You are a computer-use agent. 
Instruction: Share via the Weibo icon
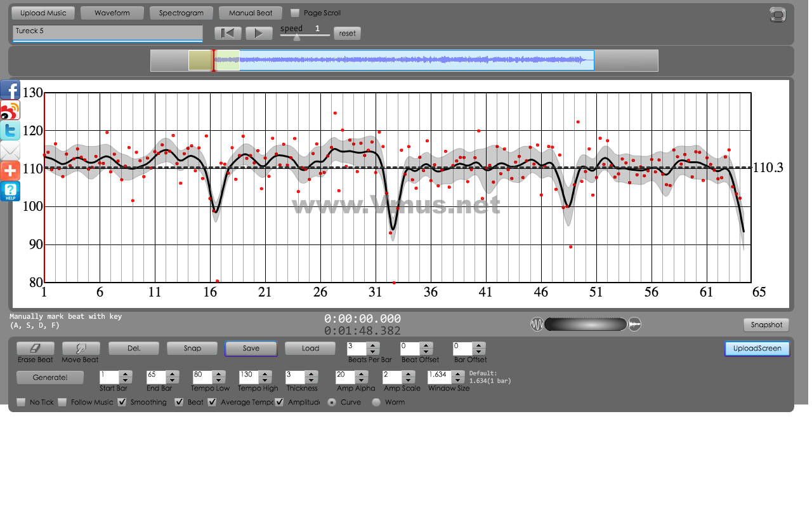coord(10,110)
